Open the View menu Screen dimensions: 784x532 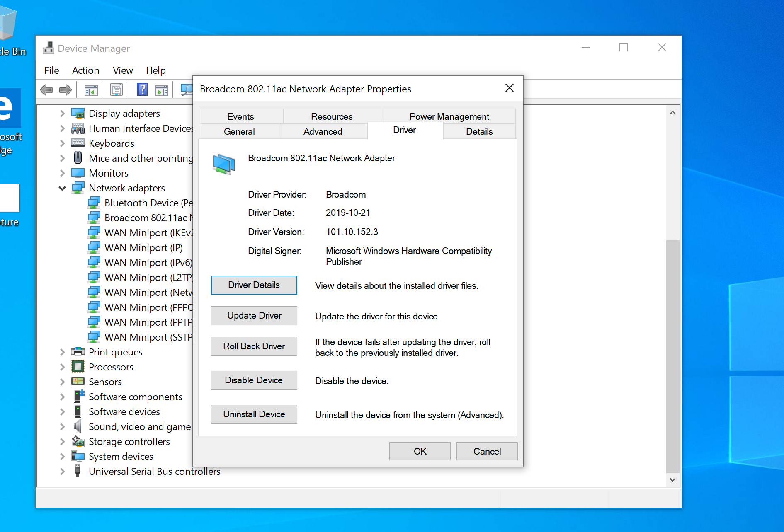[x=123, y=70]
